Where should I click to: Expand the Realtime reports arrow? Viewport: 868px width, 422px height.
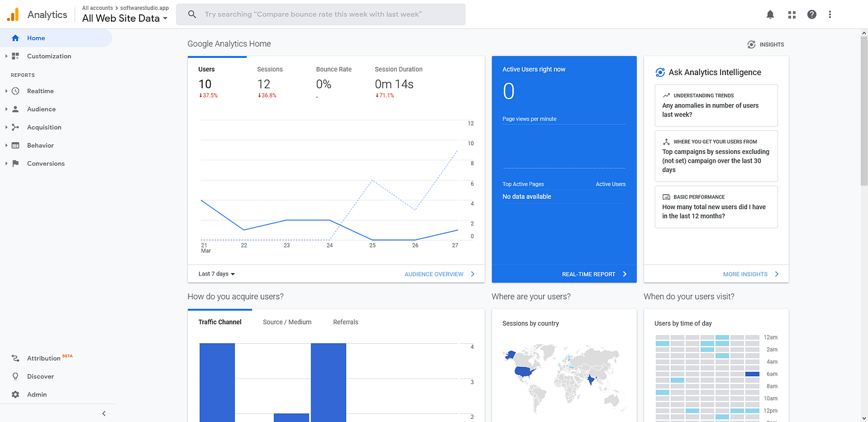pos(6,91)
